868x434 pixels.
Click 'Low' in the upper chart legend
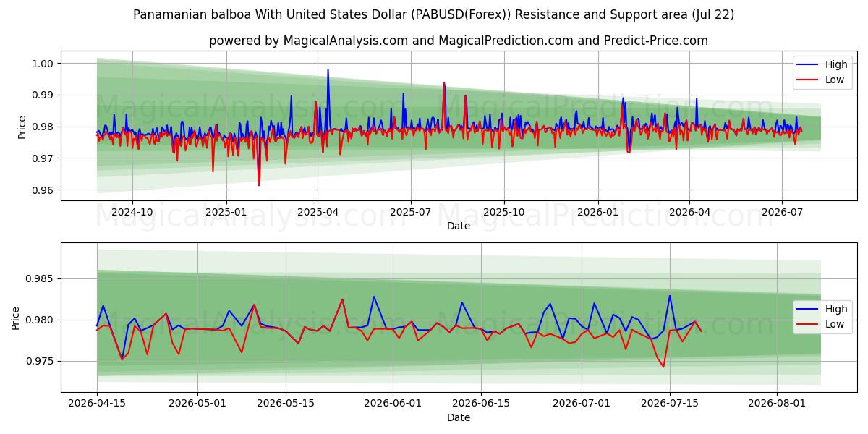point(835,80)
